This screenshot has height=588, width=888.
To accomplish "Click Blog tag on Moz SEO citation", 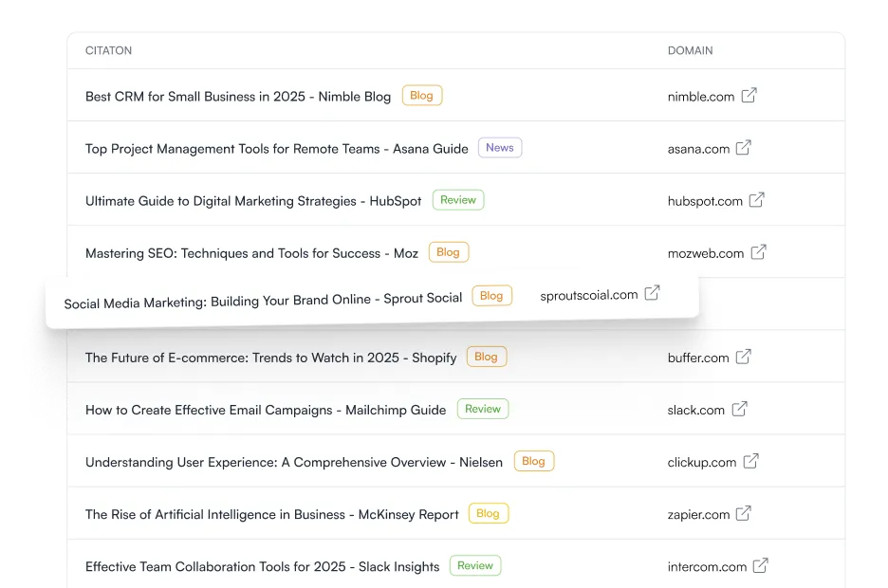I will click(x=449, y=252).
